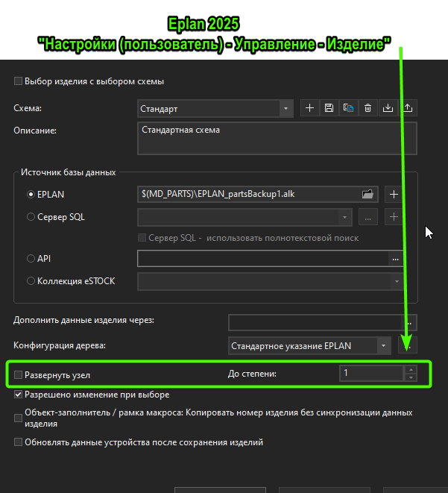Enable Выбор изделия с выбором схемы checkbox
The height and width of the screenshot is (493, 448).
18,81
